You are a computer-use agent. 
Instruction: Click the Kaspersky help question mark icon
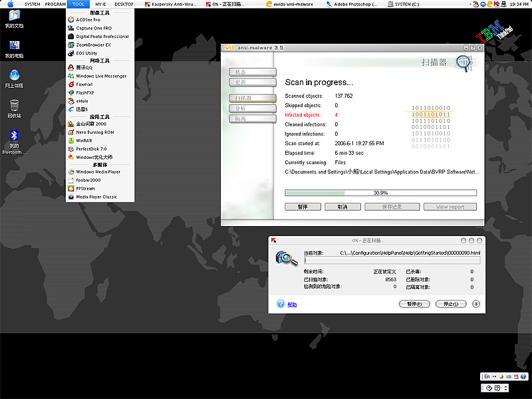point(281,304)
